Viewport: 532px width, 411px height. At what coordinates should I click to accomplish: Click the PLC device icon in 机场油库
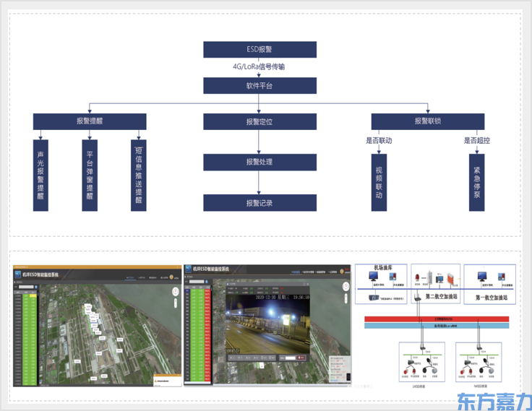click(374, 297)
